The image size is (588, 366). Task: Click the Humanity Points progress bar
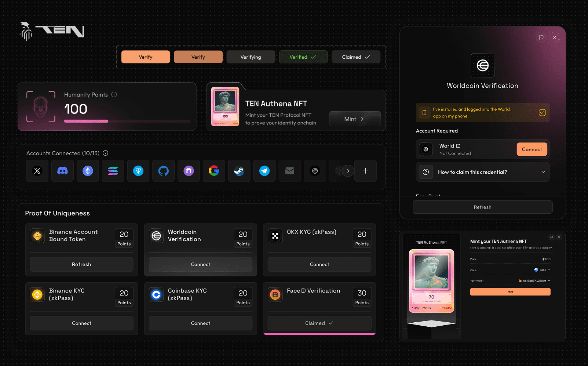(x=127, y=121)
